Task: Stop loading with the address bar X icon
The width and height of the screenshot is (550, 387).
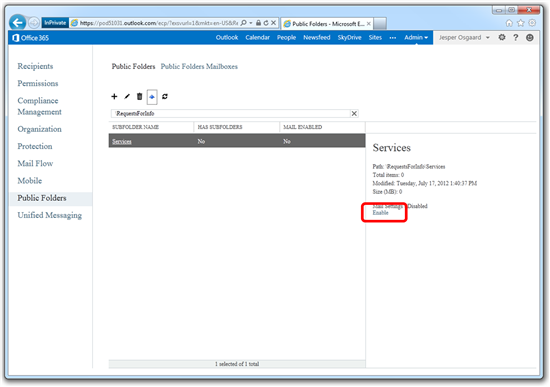Action: [274, 23]
